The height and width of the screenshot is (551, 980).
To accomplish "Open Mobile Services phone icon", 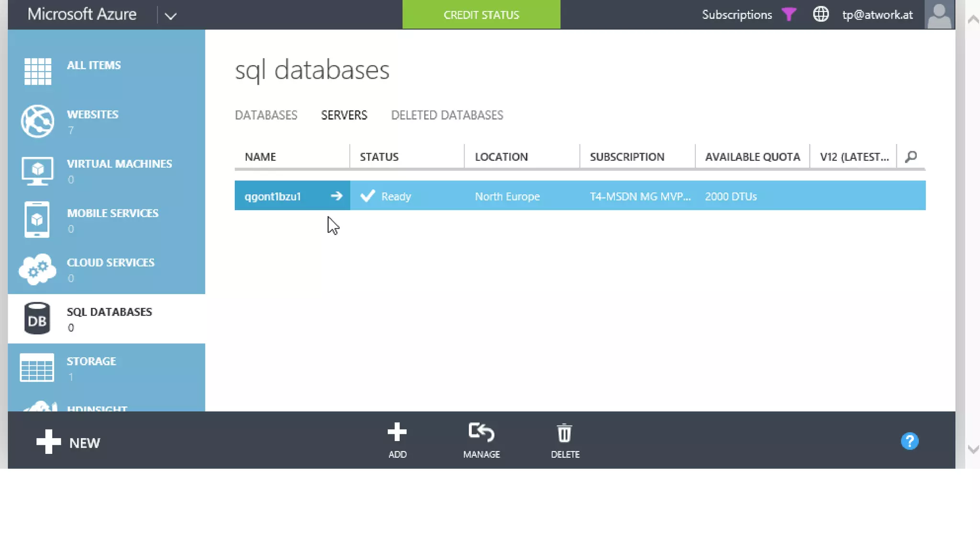I will pyautogui.click(x=37, y=220).
